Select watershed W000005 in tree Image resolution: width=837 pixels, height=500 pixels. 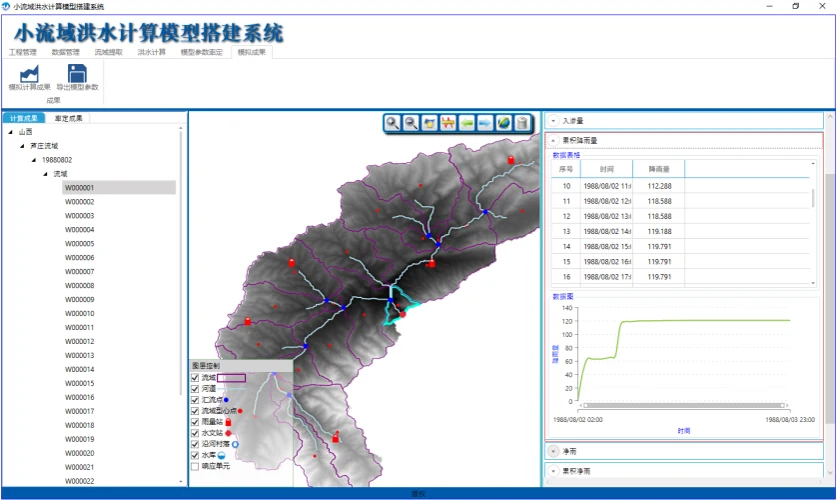coord(80,244)
